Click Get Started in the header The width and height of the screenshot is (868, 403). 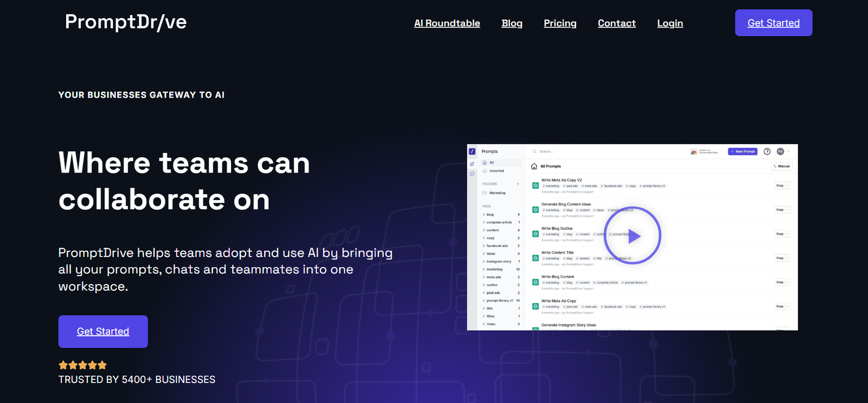coord(774,23)
